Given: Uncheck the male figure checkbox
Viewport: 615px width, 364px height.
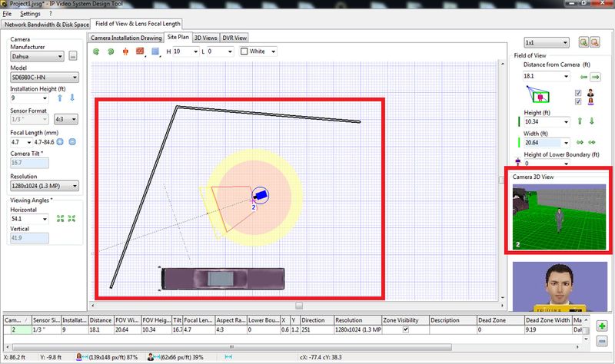Looking at the screenshot, I should (579, 92).
